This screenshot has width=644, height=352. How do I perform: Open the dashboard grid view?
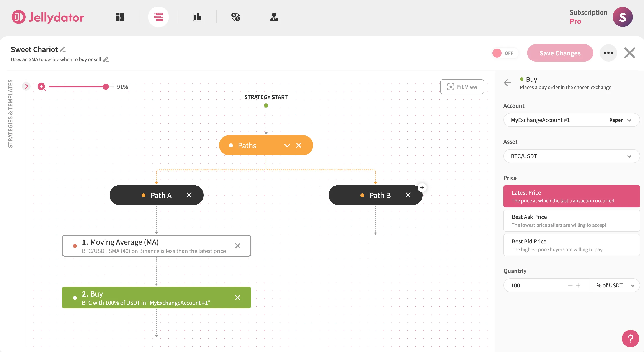[x=119, y=17]
